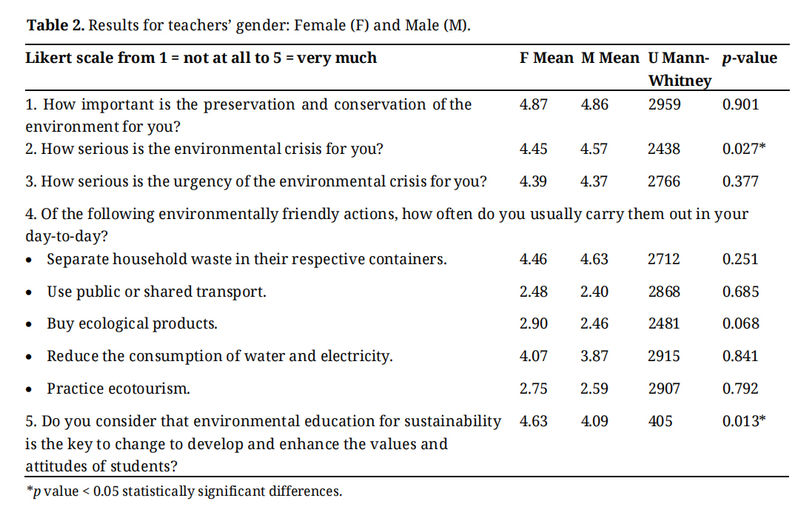Click the footnote about statistically significant differences
This screenshot has width=812, height=518.
point(184,491)
